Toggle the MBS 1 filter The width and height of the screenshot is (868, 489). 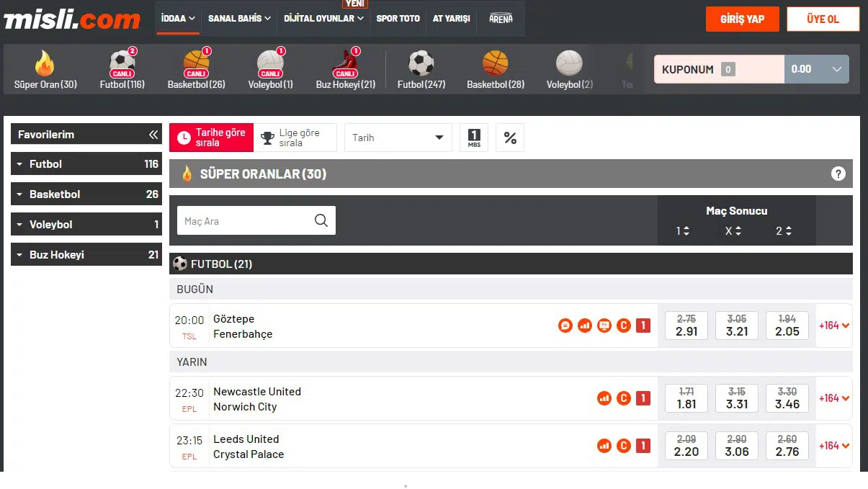click(474, 138)
